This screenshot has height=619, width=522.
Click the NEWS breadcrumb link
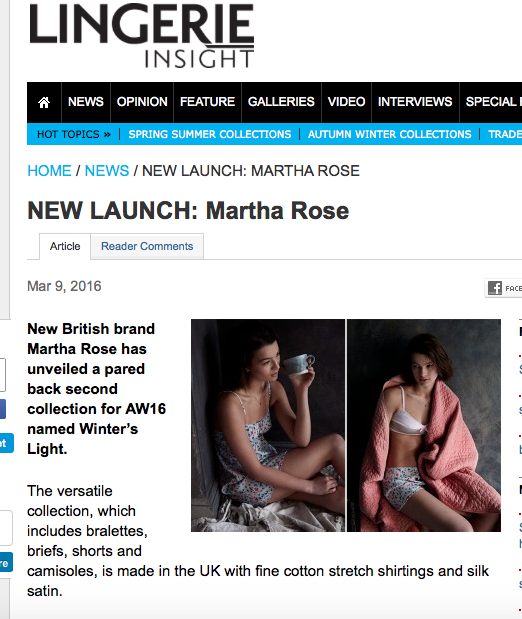[107, 171]
